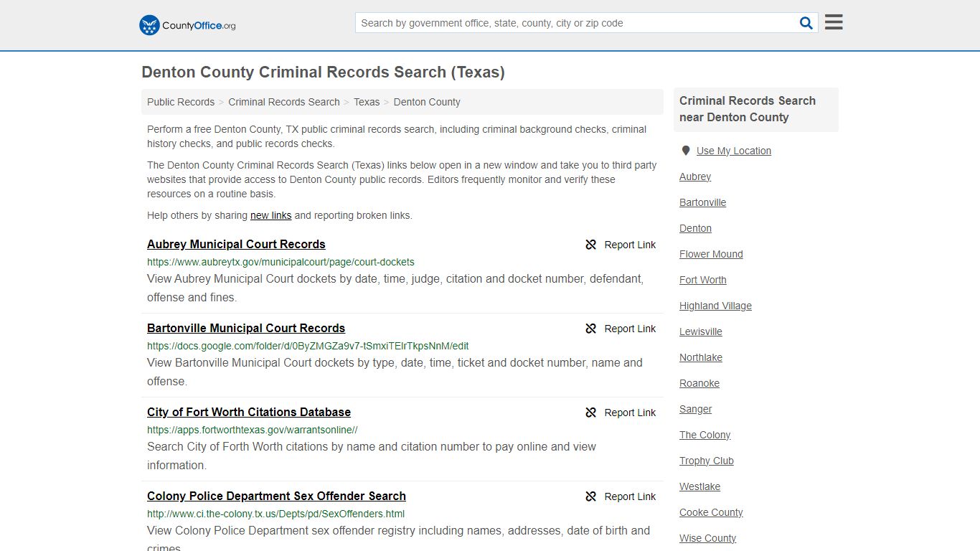Select Sanger in nearby list
980x551 pixels.
point(696,409)
